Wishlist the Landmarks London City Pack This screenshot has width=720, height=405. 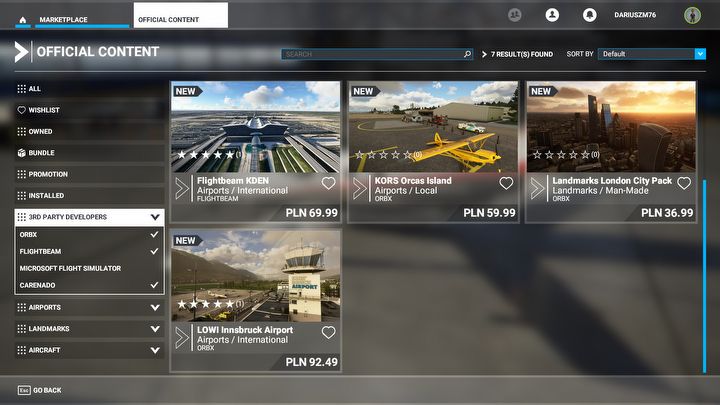tap(684, 183)
